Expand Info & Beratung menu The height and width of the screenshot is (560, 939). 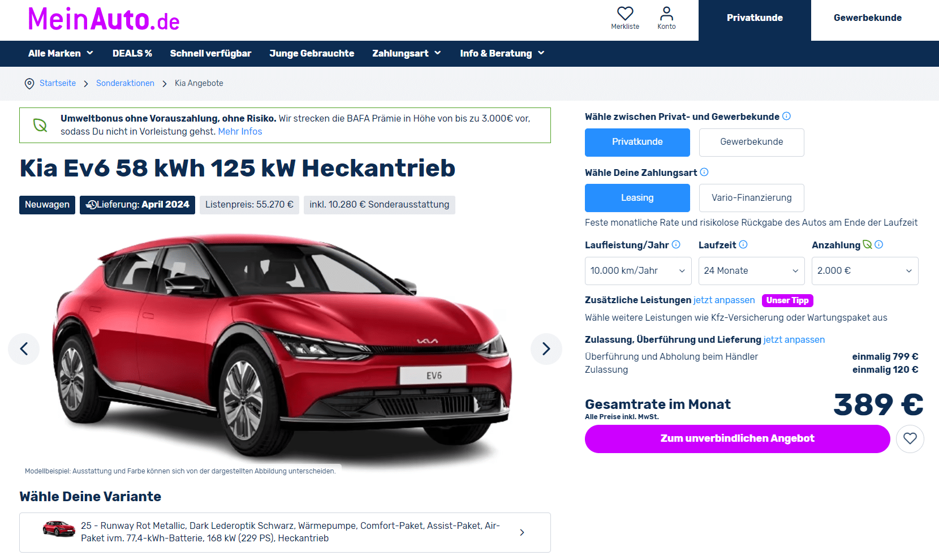(502, 53)
